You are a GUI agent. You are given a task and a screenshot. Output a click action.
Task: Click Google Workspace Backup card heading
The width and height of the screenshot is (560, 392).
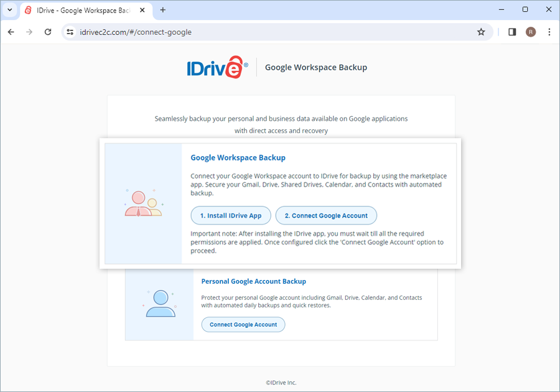(x=238, y=158)
